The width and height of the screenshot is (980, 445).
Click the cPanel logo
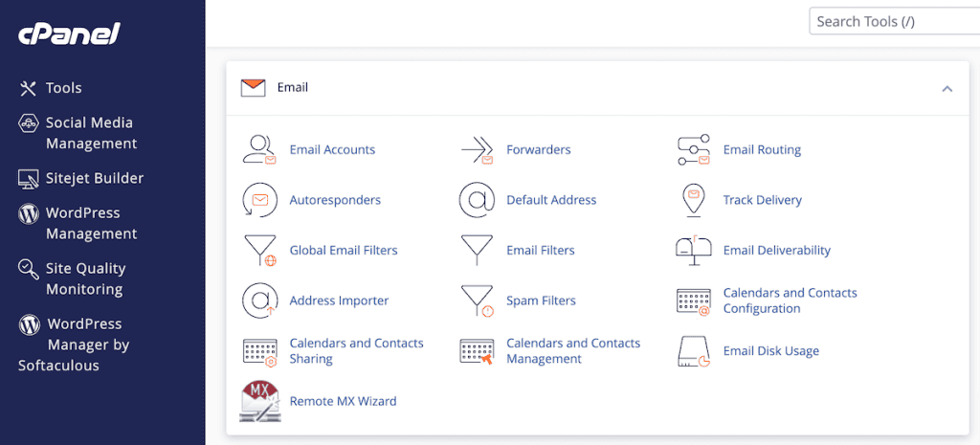(x=69, y=33)
